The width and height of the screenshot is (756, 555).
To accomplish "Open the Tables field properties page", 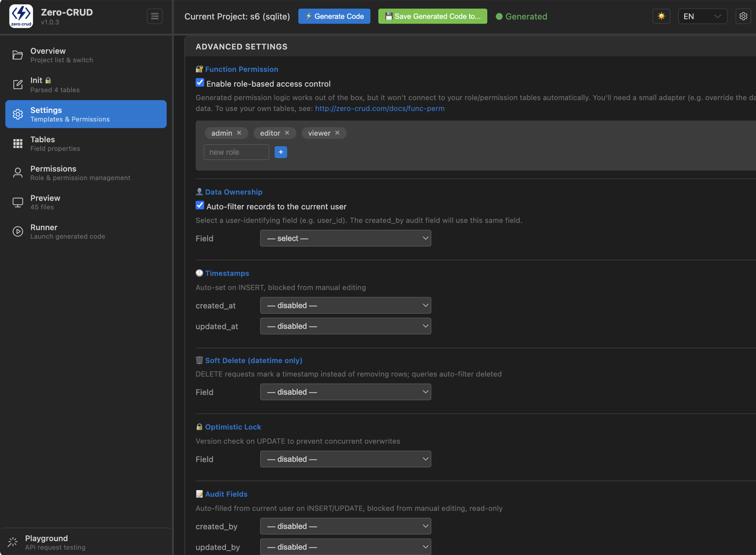I will pyautogui.click(x=86, y=144).
